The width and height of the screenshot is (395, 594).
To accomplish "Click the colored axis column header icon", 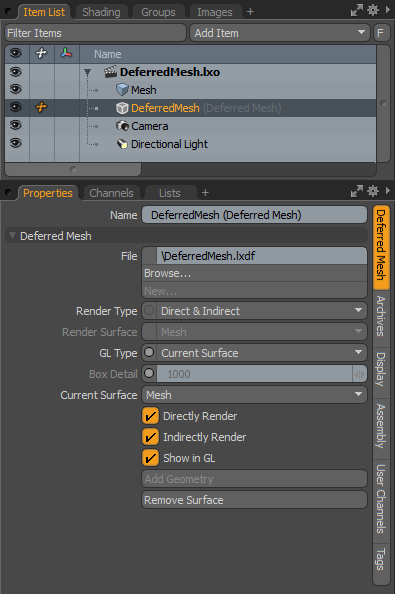I will [x=66, y=53].
